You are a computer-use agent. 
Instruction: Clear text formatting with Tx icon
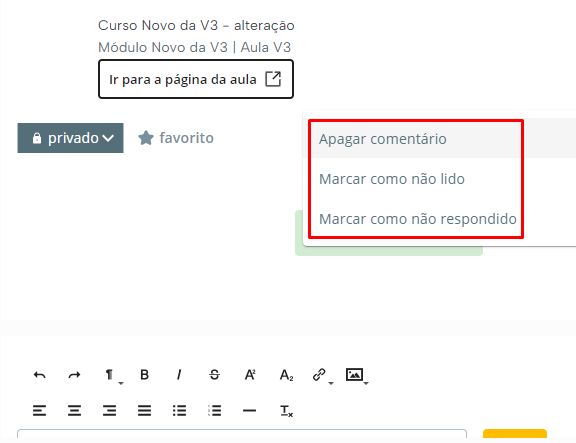[x=286, y=411]
